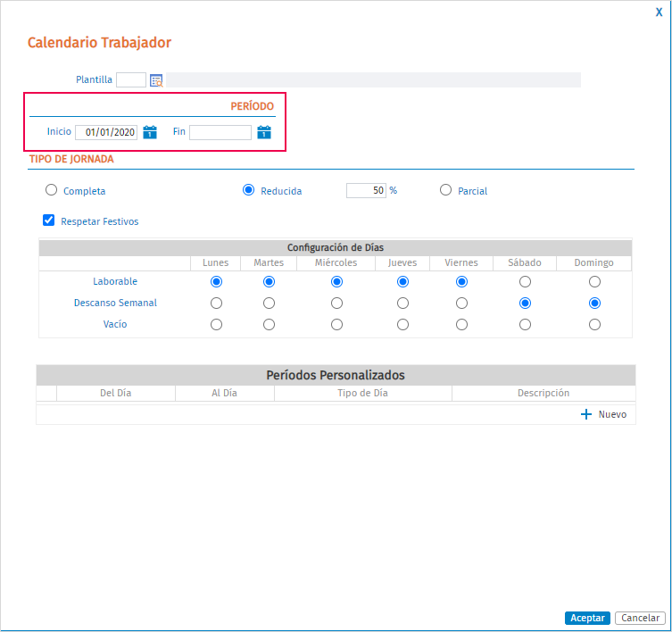Screen dimensions: 672x632
Task: Mark Miércoles as Vacío
Action: [336, 325]
